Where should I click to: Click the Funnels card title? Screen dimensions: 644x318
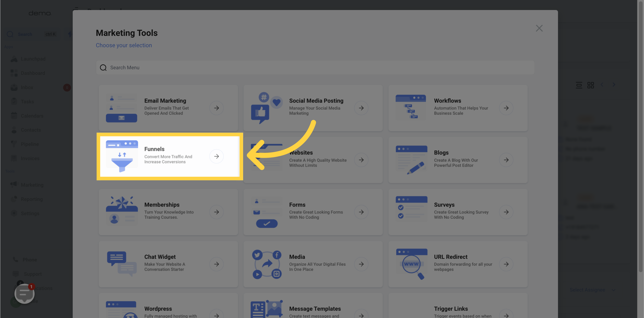pyautogui.click(x=154, y=149)
